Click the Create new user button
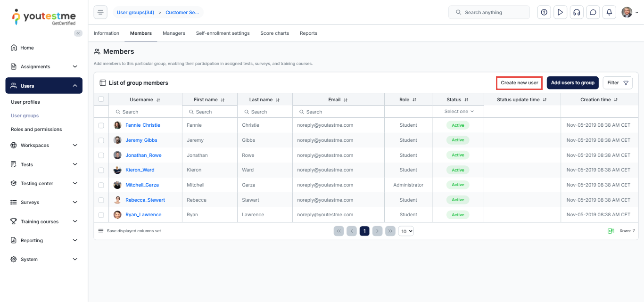Screen dimensions: 644x302 pyautogui.click(x=519, y=83)
